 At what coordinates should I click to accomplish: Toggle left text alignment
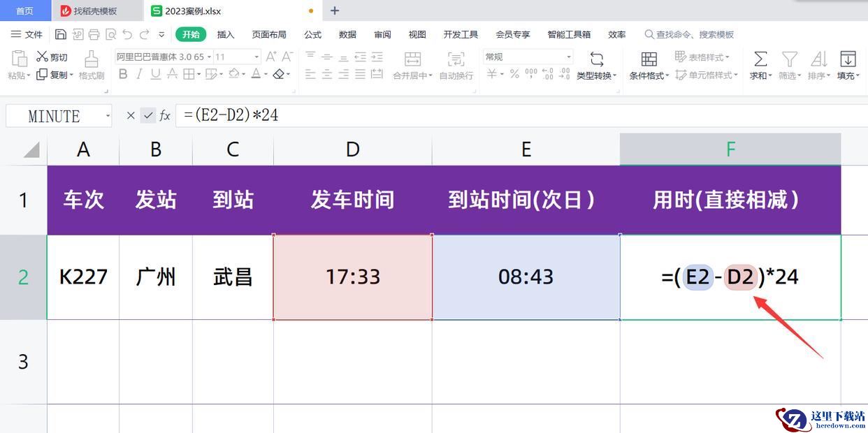click(x=310, y=74)
